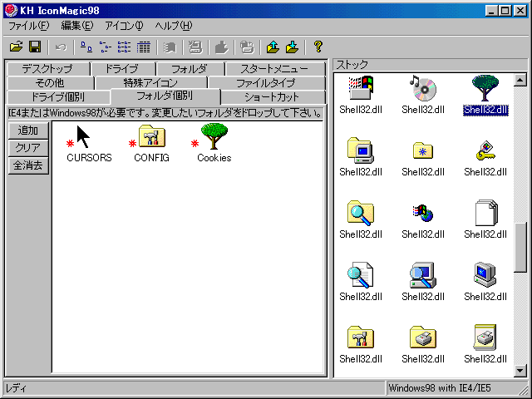532x399 pixels.
Task: Open the アイコン(I) menu
Action: point(126,26)
